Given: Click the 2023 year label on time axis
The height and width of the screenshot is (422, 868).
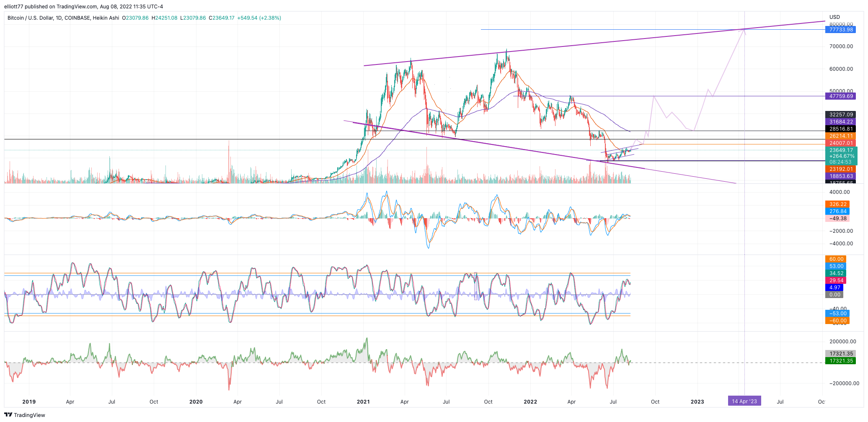Looking at the screenshot, I should point(697,401).
